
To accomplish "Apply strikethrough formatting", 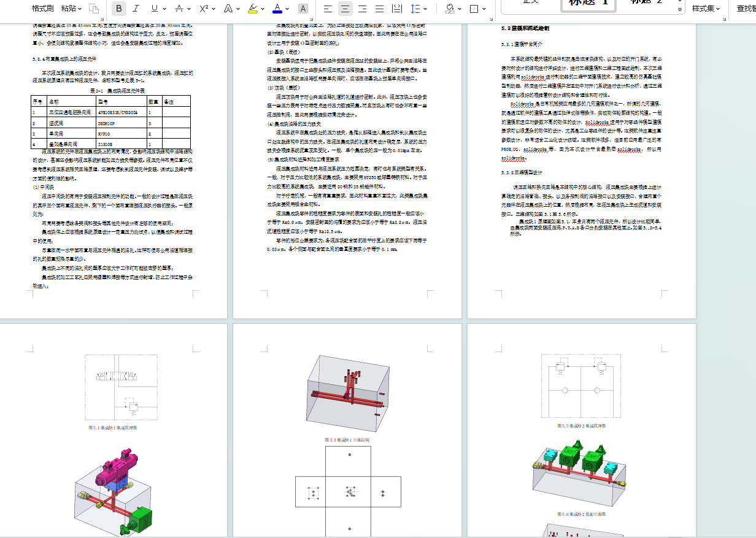I will [179, 9].
